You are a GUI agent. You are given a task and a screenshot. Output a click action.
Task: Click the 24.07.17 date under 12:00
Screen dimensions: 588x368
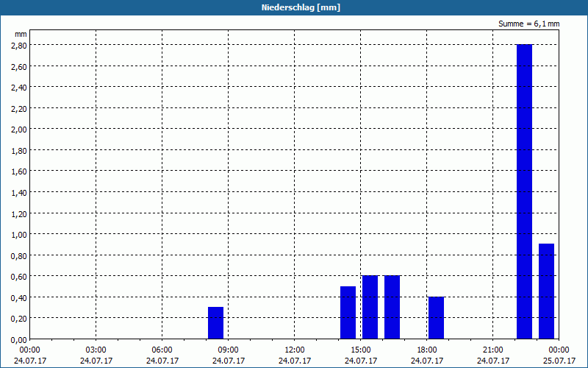coord(295,361)
